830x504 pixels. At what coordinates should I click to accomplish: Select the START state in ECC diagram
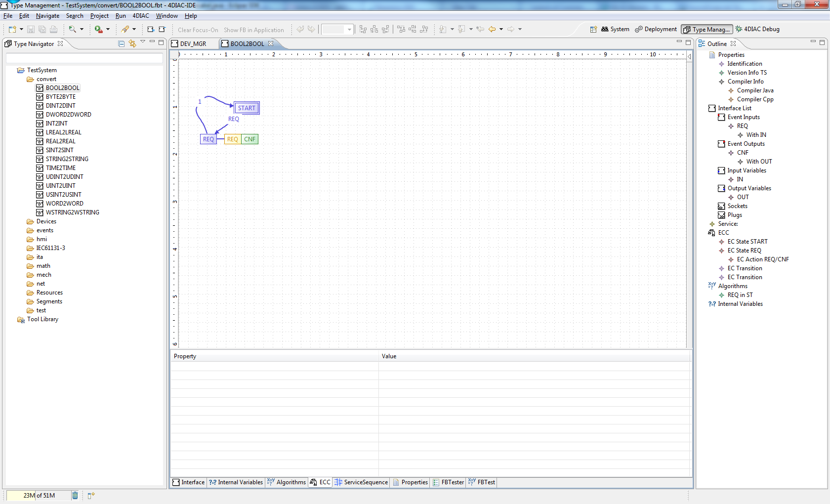click(247, 108)
